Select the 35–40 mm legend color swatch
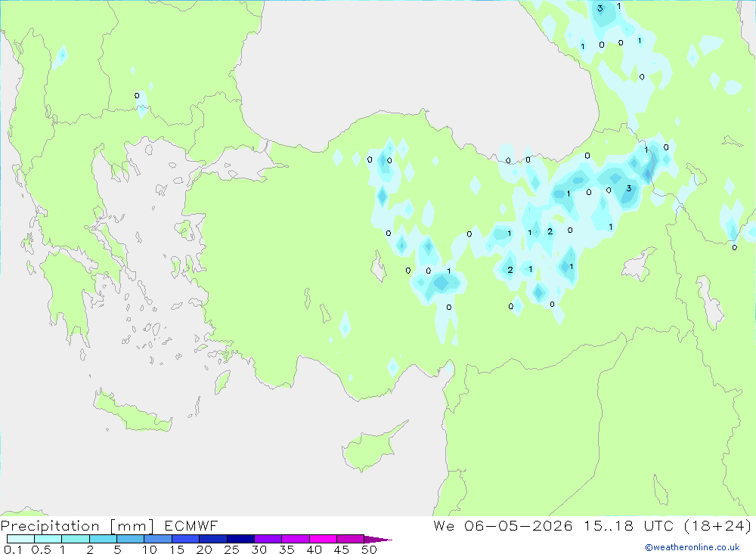The width and height of the screenshot is (756, 554). [x=296, y=539]
